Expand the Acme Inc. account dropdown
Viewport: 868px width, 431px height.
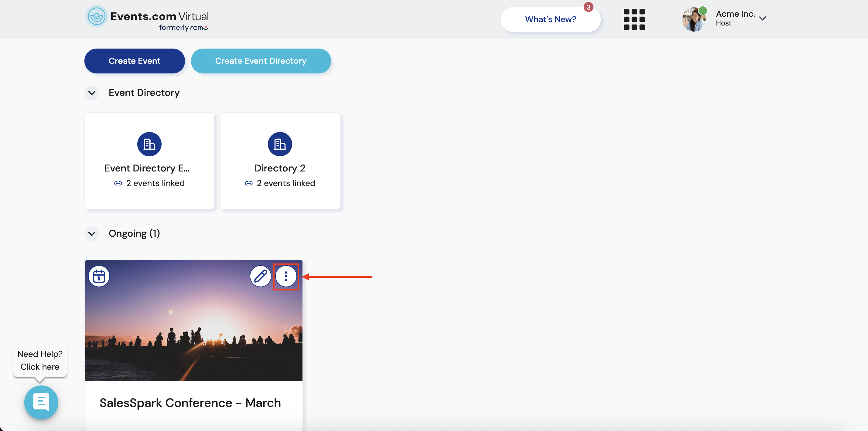pyautogui.click(x=763, y=19)
